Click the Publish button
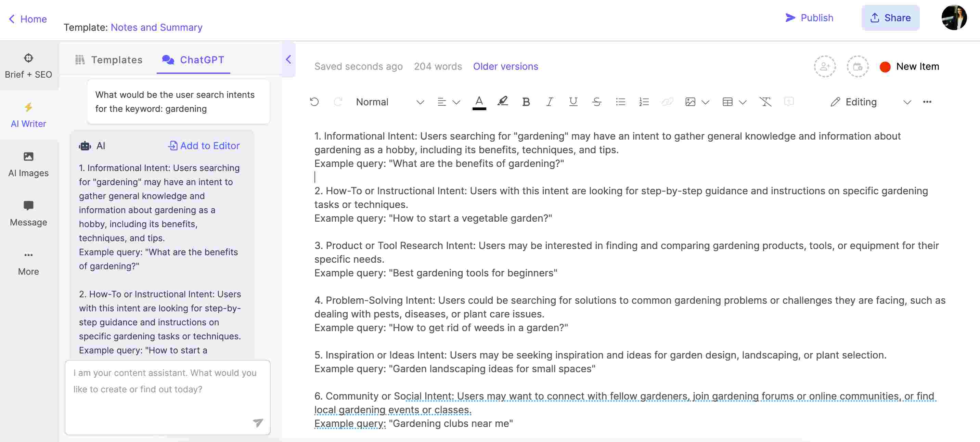 [809, 17]
